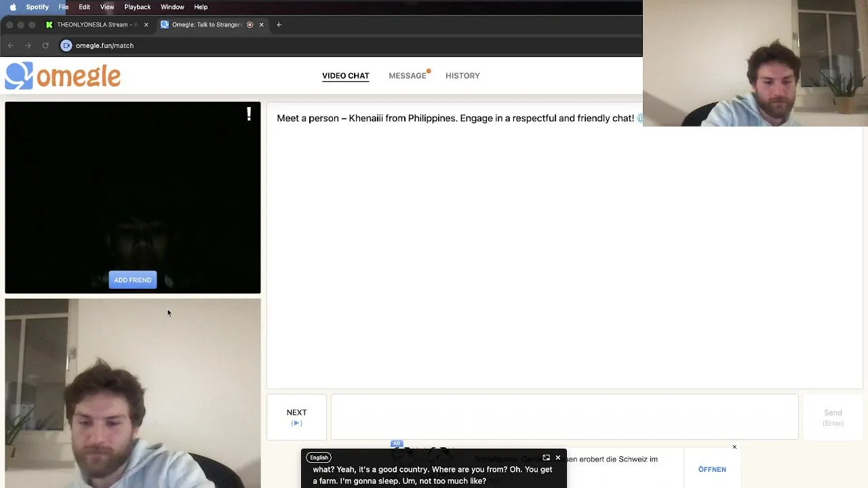Viewport: 868px width, 488px height.
Task: Click the Omegle logo
Action: point(62,76)
